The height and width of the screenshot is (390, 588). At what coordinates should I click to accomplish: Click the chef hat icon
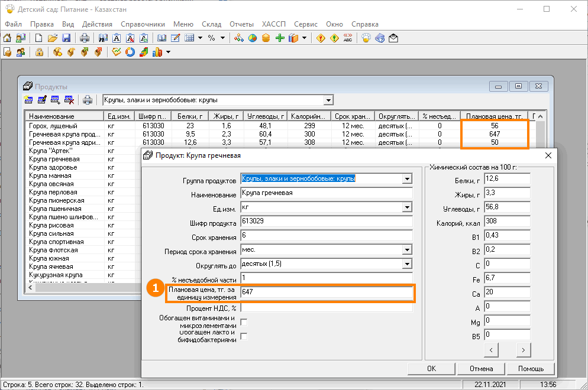(366, 38)
